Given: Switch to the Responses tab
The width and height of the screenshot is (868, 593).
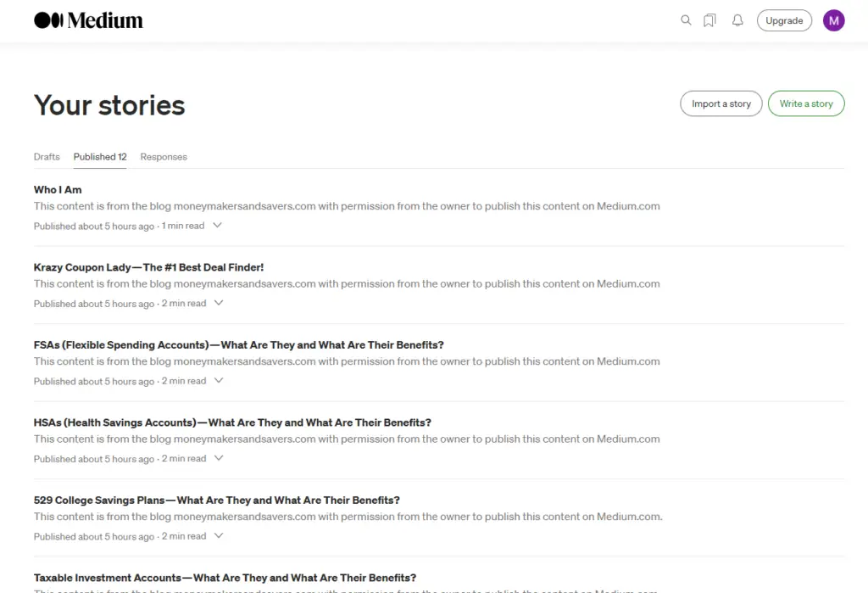Looking at the screenshot, I should [164, 157].
